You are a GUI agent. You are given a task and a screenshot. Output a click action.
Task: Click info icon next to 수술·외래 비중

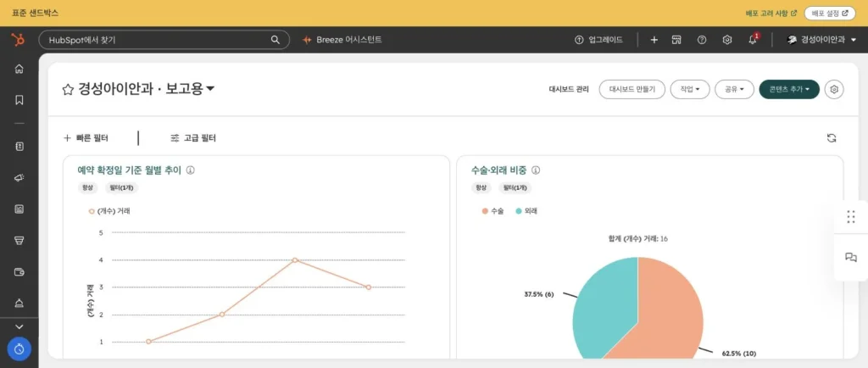point(536,170)
